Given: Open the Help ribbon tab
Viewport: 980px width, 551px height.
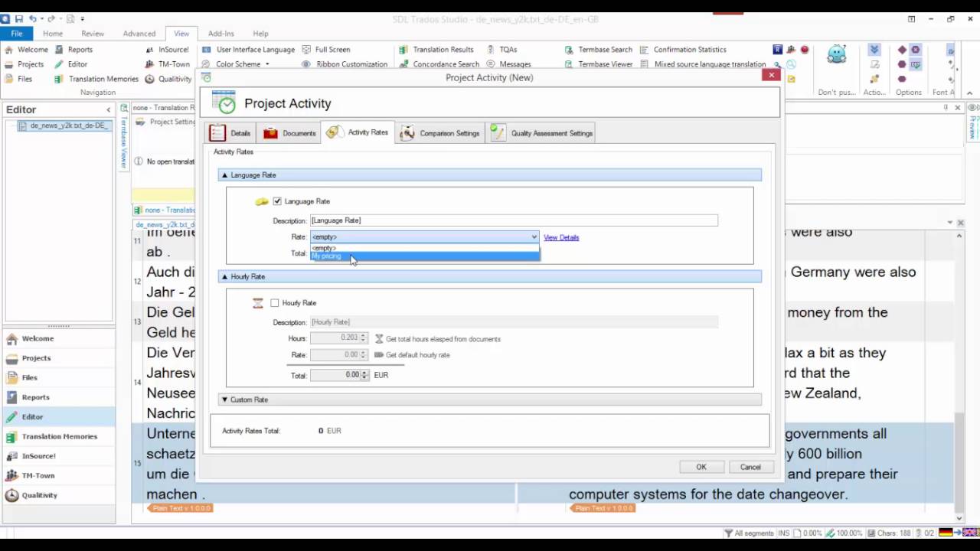Looking at the screenshot, I should click(260, 34).
